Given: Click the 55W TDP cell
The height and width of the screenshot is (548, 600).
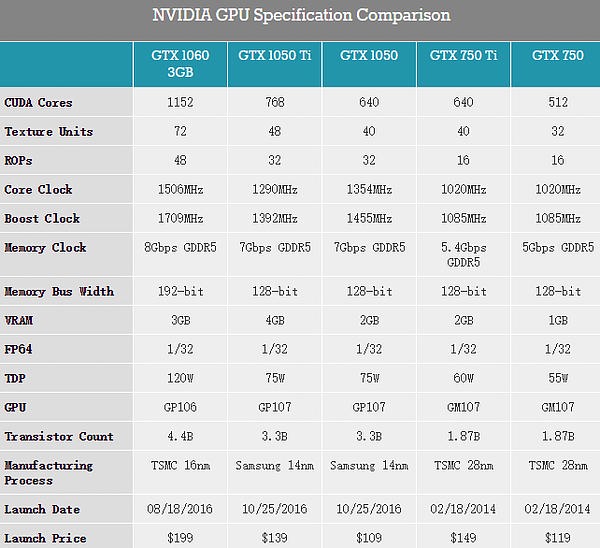Looking at the screenshot, I should [558, 378].
